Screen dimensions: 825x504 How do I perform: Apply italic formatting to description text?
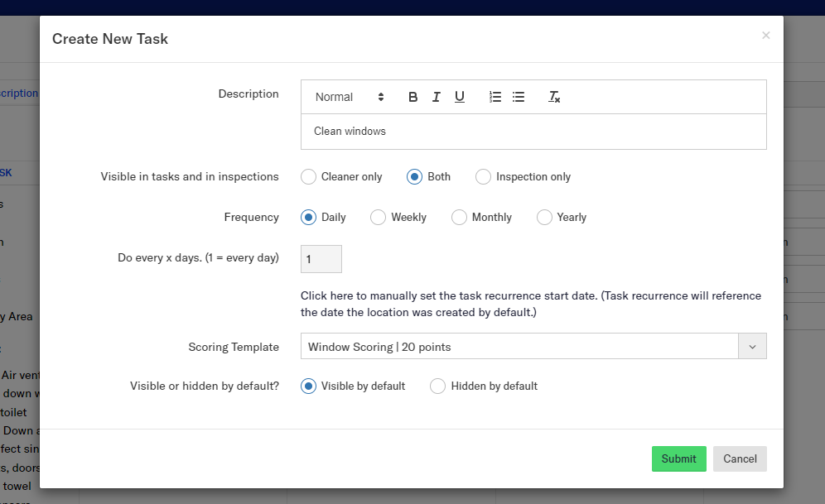pyautogui.click(x=436, y=97)
